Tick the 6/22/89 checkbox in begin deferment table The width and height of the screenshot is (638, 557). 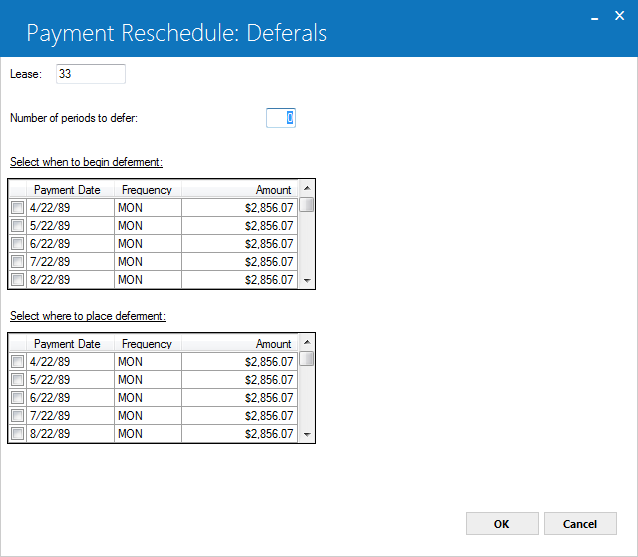point(17,243)
